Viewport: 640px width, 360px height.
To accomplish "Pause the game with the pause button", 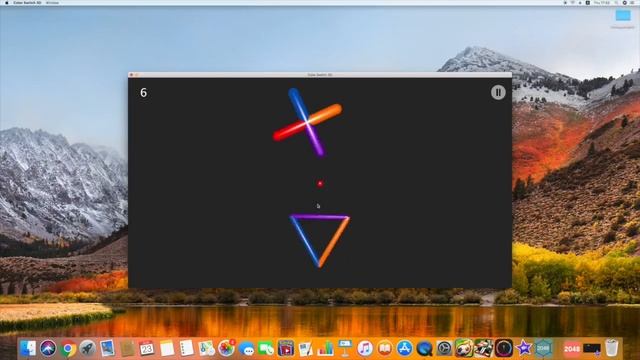I will (x=498, y=92).
